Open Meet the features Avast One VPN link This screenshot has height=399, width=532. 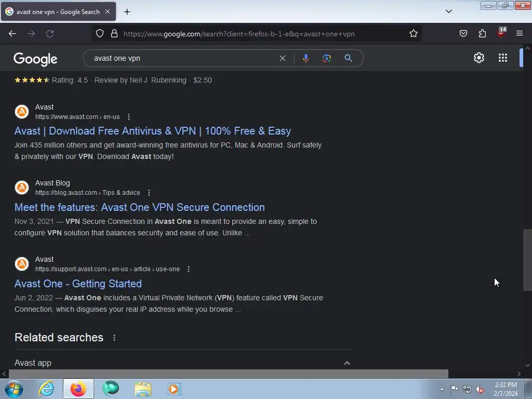tap(139, 207)
